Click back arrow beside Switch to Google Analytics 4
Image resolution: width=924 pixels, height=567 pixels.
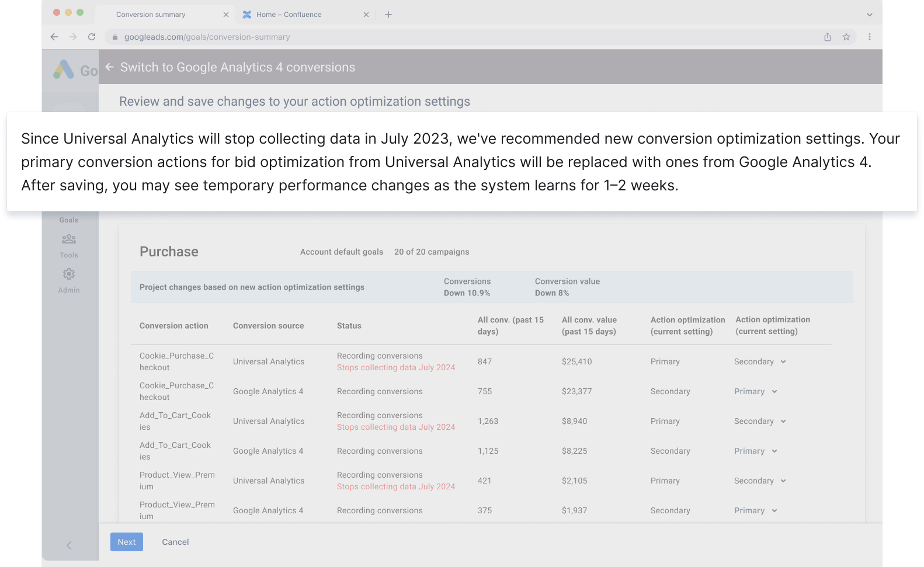(109, 67)
